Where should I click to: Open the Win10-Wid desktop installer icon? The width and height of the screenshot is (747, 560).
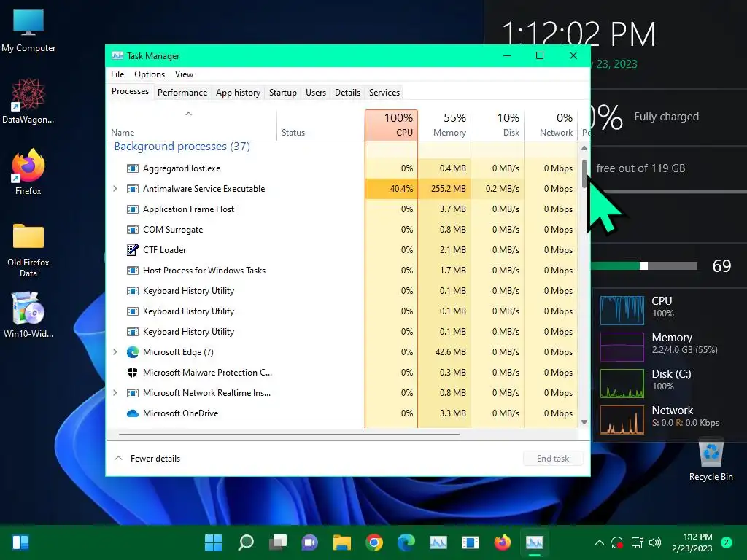28,315
